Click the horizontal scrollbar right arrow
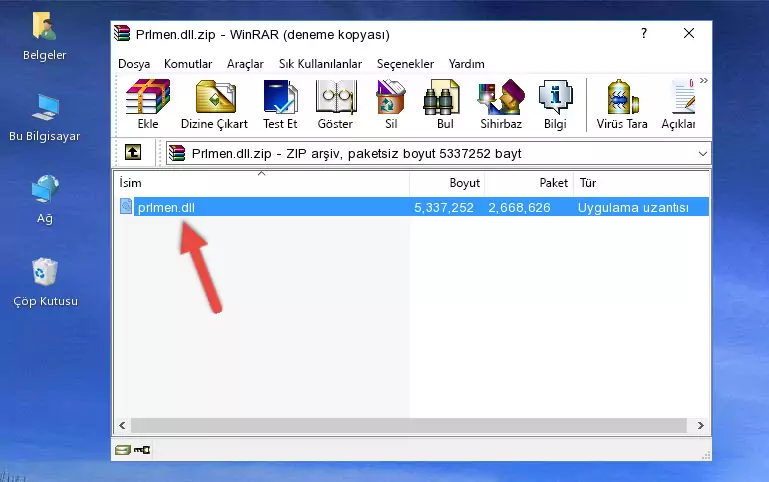 point(700,425)
